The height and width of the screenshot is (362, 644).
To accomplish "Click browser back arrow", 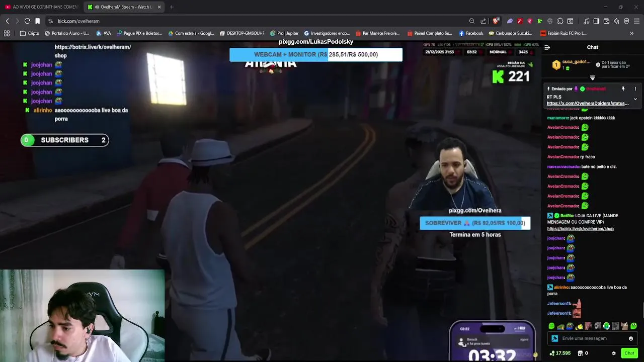I will coord(7,21).
